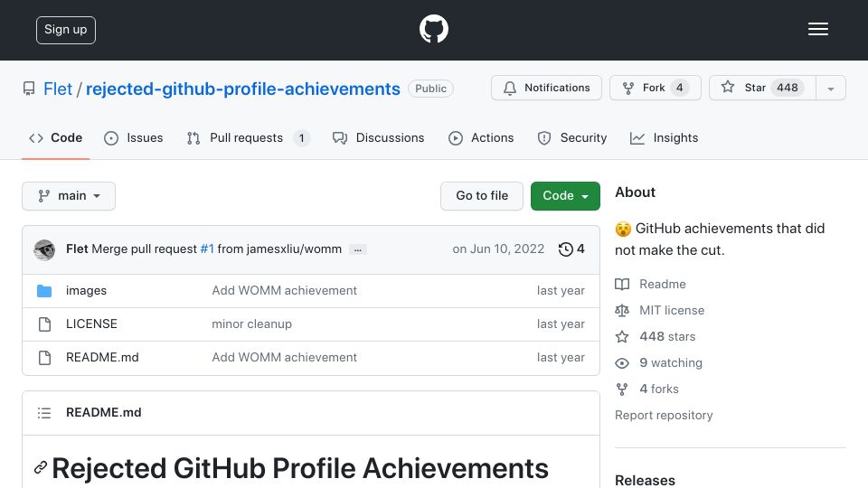
Task: Click the branch icon in main selector
Action: coord(44,196)
